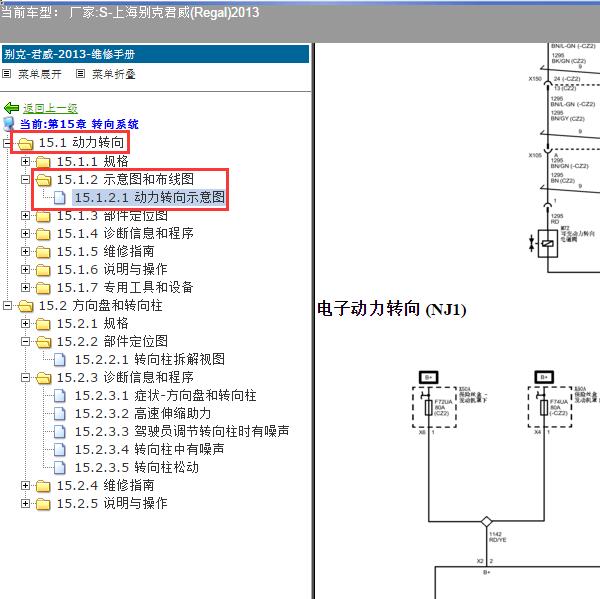Click document icon for 15.2.3.1 症状
600x599 pixels.
60,395
